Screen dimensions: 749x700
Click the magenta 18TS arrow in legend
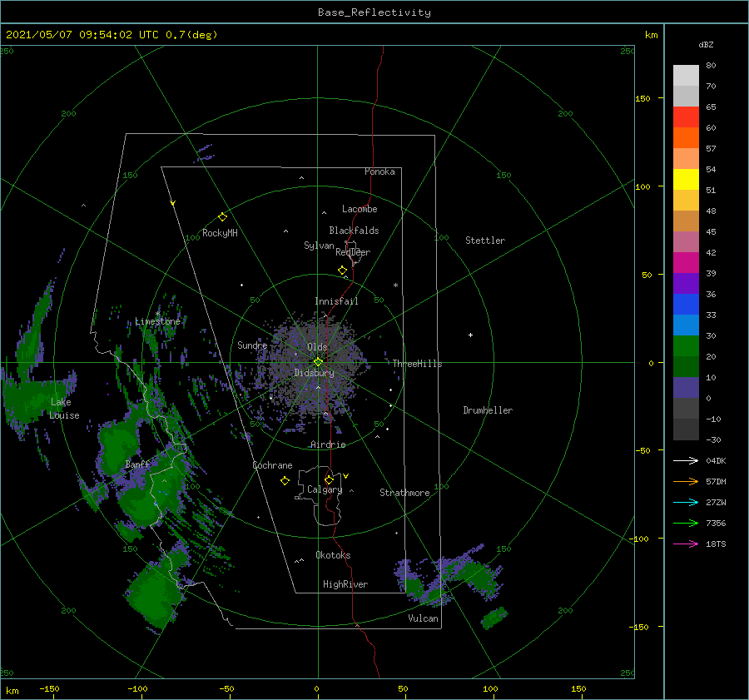point(686,544)
